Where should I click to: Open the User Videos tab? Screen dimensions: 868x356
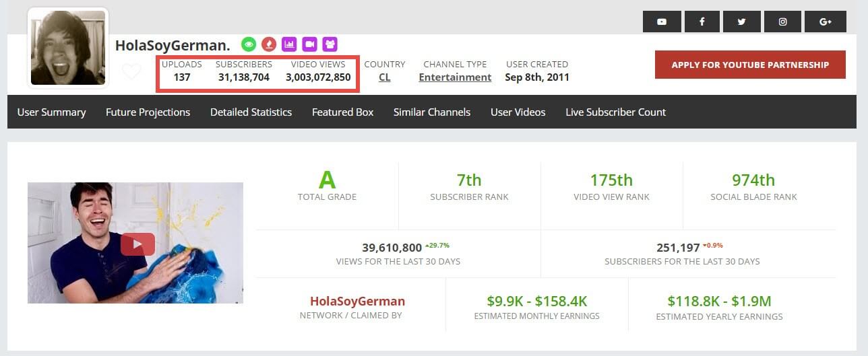click(x=518, y=112)
